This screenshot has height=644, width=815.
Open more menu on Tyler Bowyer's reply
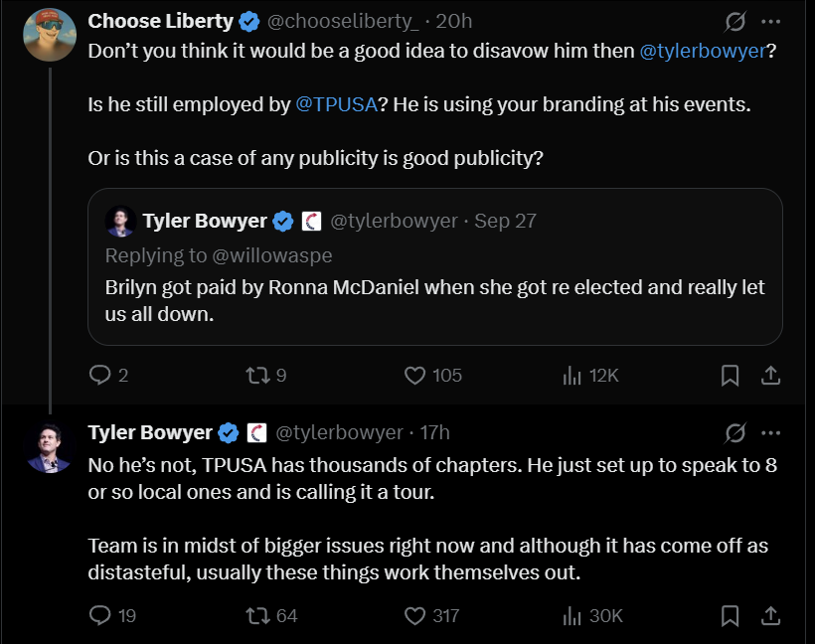coord(770,432)
